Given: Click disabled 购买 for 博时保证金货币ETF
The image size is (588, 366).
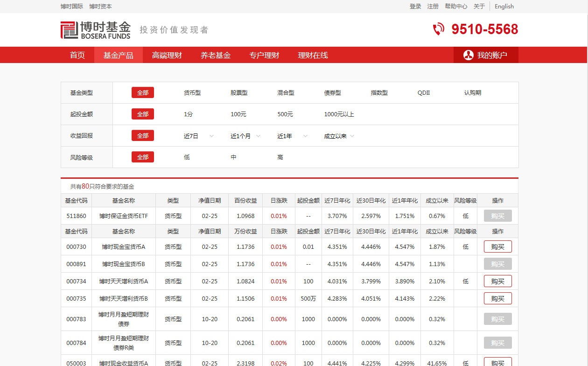Looking at the screenshot, I should [498, 216].
